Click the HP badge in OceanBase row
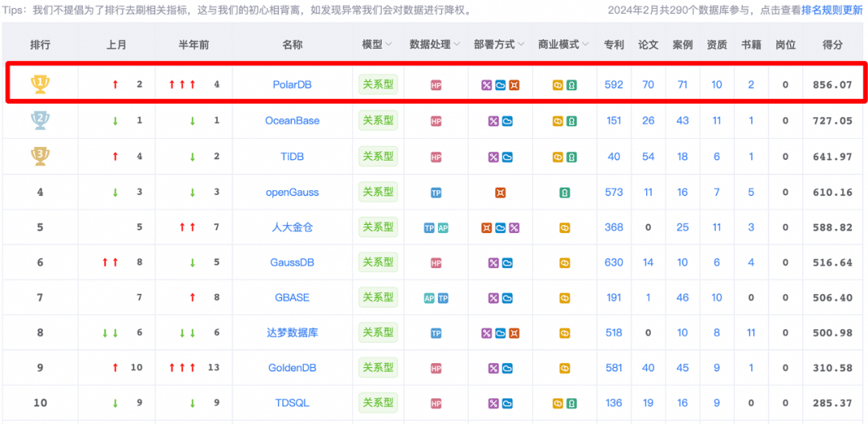The image size is (868, 424). coord(436,121)
